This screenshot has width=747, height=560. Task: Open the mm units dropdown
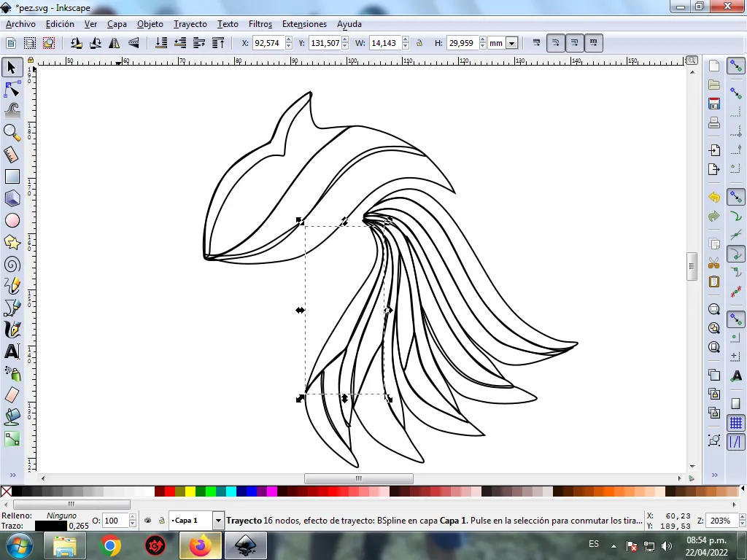(511, 43)
